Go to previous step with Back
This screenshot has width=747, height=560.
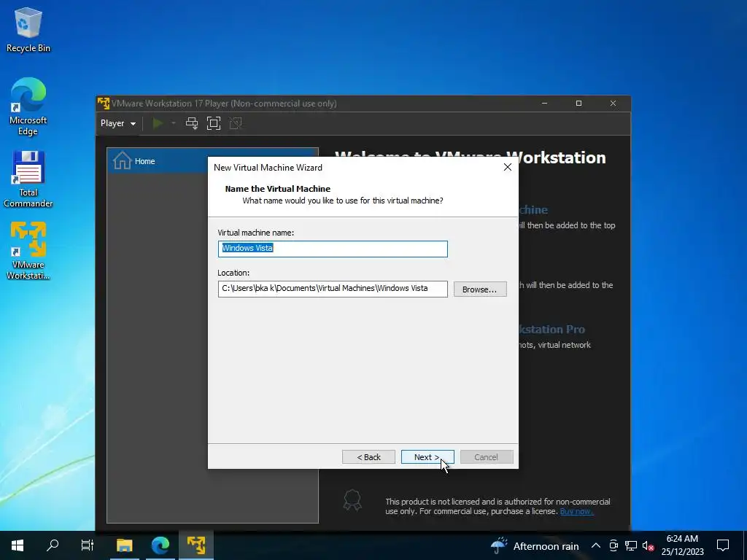(x=368, y=457)
